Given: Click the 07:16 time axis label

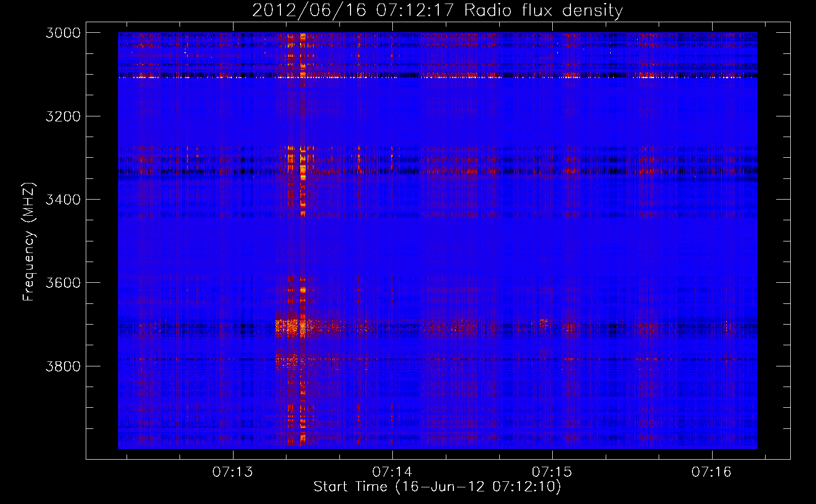Looking at the screenshot, I should [712, 472].
